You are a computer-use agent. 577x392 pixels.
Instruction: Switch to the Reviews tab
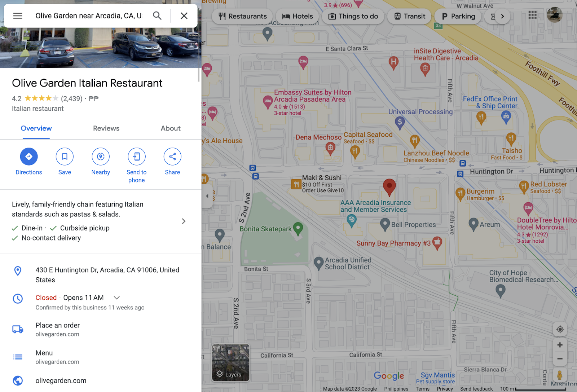tap(106, 128)
